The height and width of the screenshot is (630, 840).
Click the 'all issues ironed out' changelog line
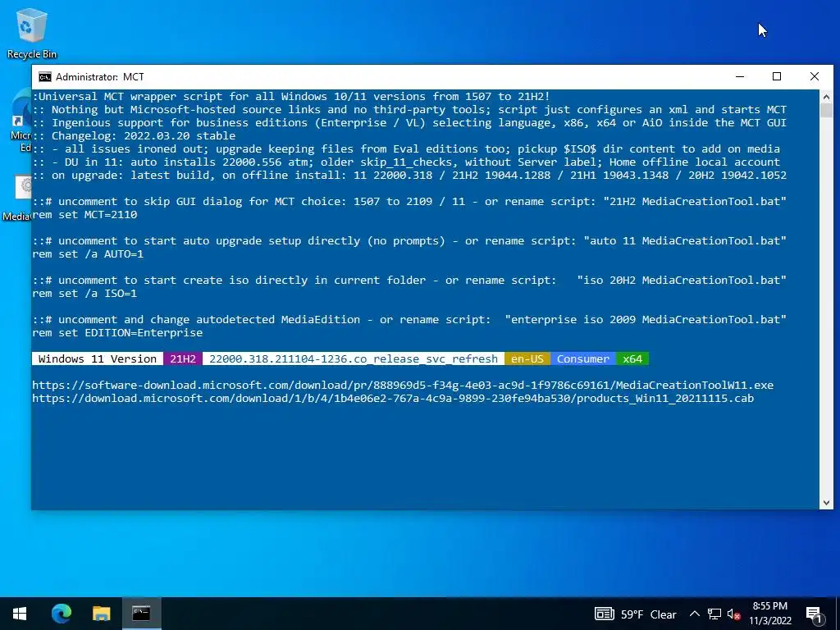[x=406, y=149]
